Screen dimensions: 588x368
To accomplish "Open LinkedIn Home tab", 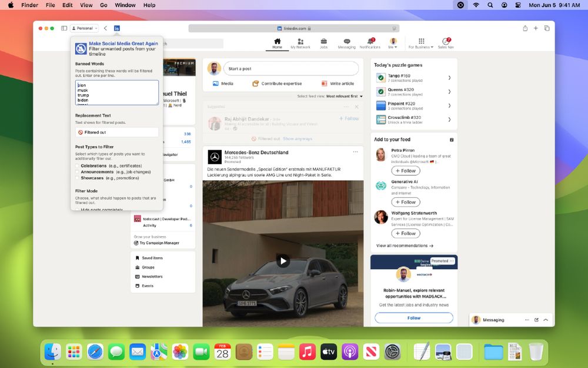I will [277, 44].
